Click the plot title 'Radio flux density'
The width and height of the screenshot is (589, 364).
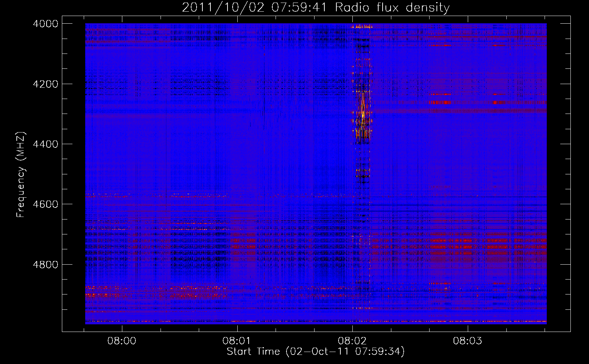tap(392, 8)
